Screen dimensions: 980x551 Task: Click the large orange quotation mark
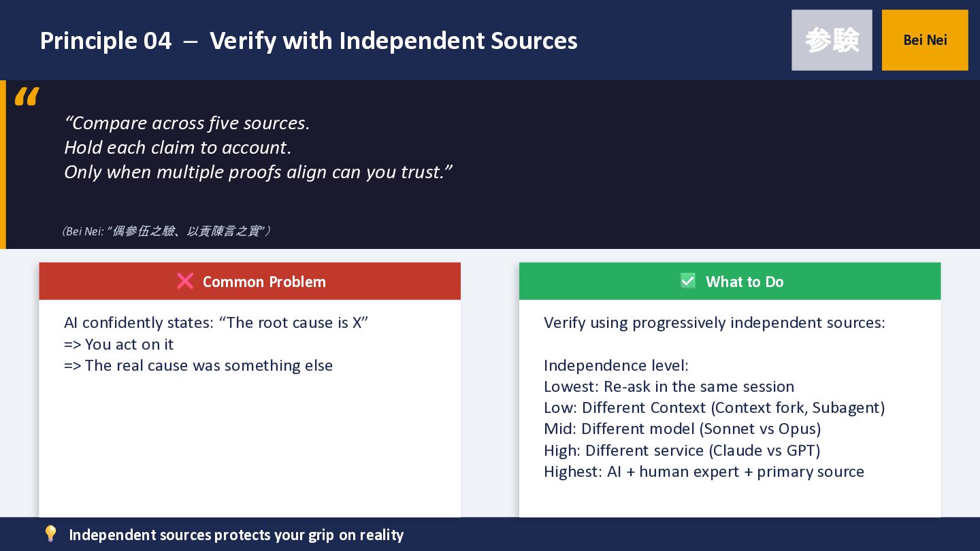(27, 97)
